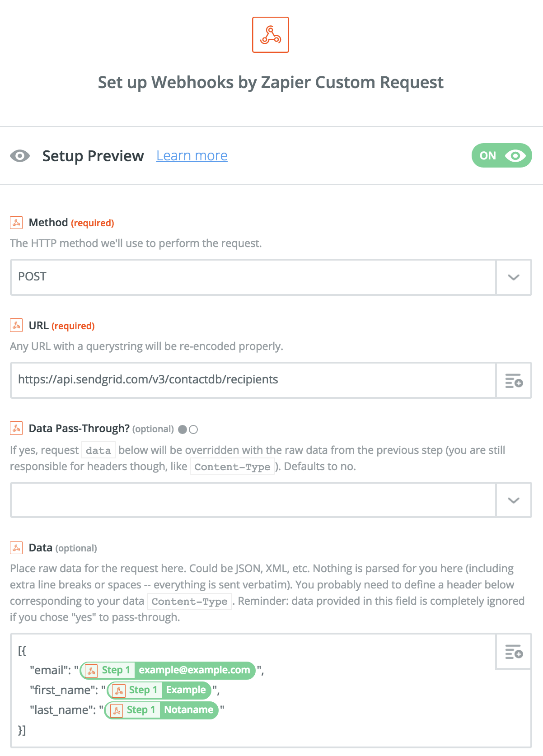Click the closing bracket line in Data
This screenshot has width=543, height=756.
click(22, 730)
